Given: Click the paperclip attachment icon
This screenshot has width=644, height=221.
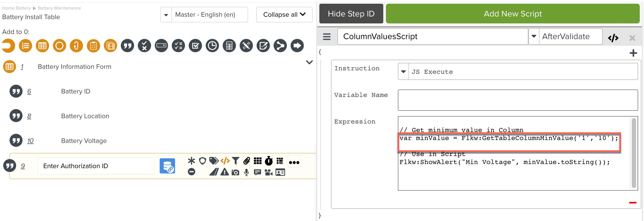Looking at the screenshot, I should point(247,161).
